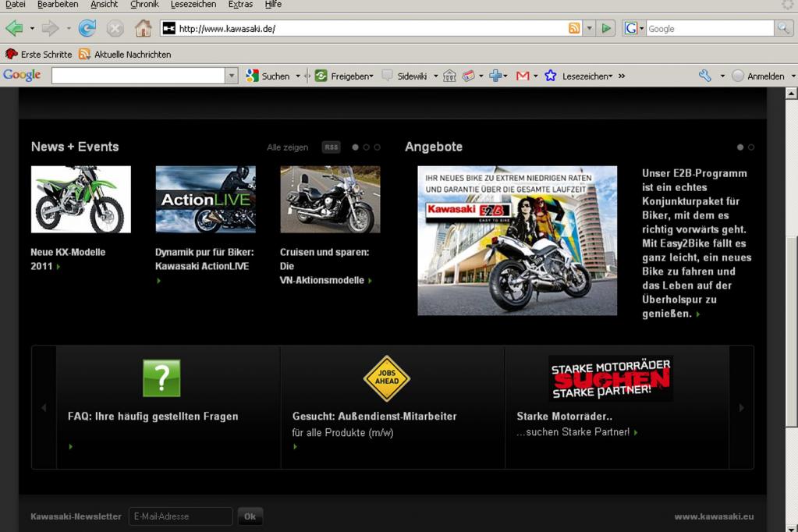Submit newsletter with Ok button
The image size is (798, 532).
[x=250, y=516]
